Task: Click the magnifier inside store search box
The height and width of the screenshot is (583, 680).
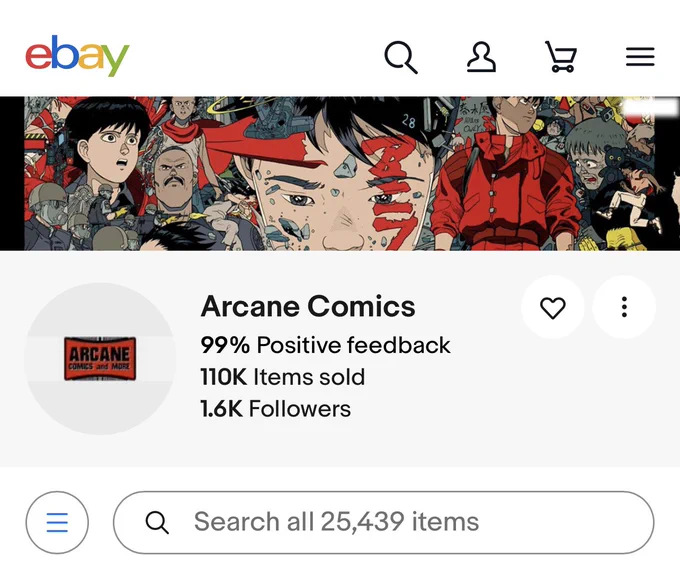Action: [157, 522]
